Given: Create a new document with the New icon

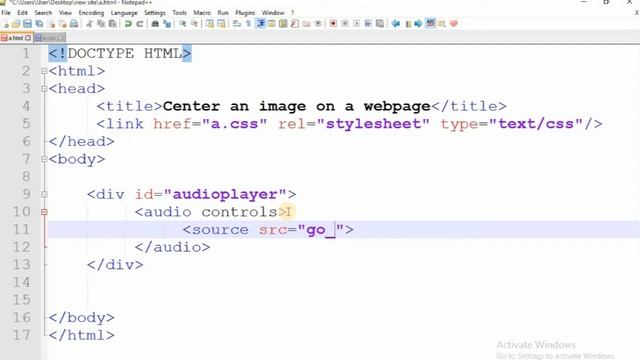Looking at the screenshot, I should pyautogui.click(x=6, y=24).
